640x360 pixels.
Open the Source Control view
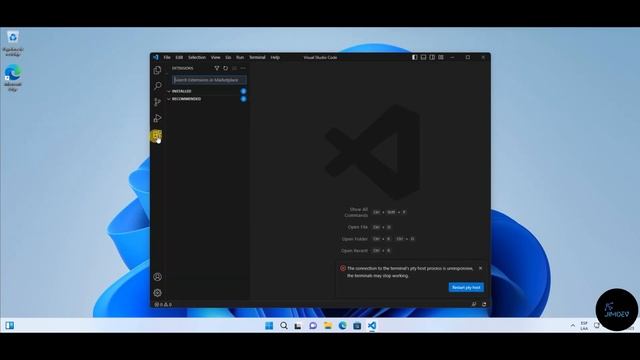pyautogui.click(x=158, y=102)
